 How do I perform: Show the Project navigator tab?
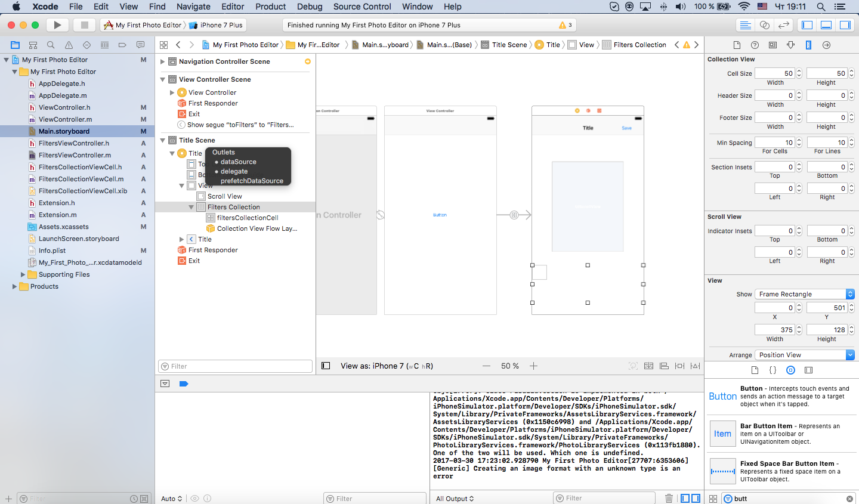[15, 45]
